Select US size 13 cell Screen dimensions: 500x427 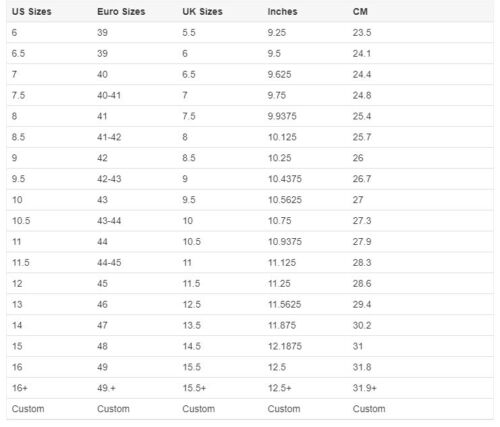[x=17, y=304]
